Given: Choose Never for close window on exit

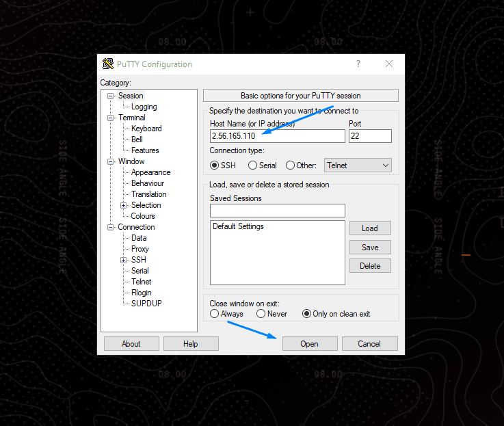Looking at the screenshot, I should pos(261,313).
